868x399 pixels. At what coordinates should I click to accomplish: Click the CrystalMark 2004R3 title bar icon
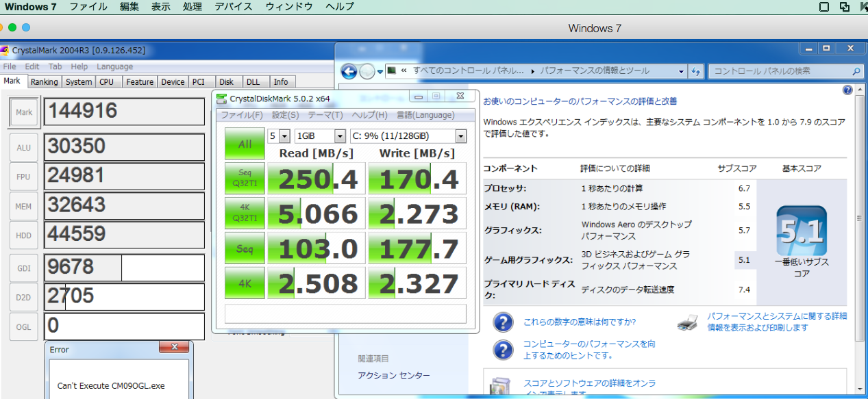point(4,50)
